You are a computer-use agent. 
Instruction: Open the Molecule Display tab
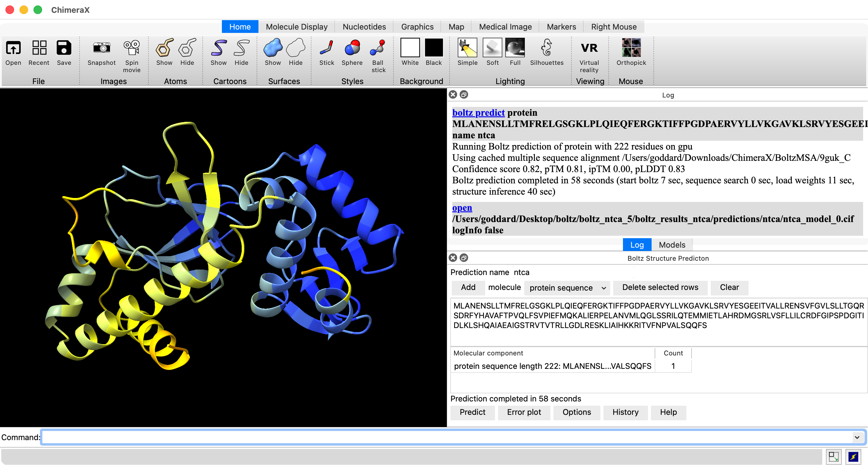tap(296, 26)
